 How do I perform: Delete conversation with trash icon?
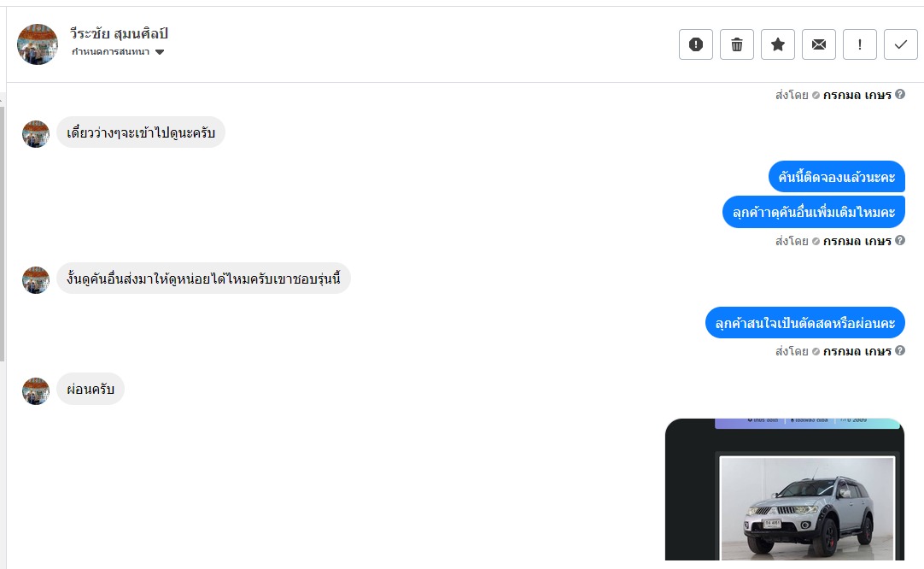coord(737,44)
